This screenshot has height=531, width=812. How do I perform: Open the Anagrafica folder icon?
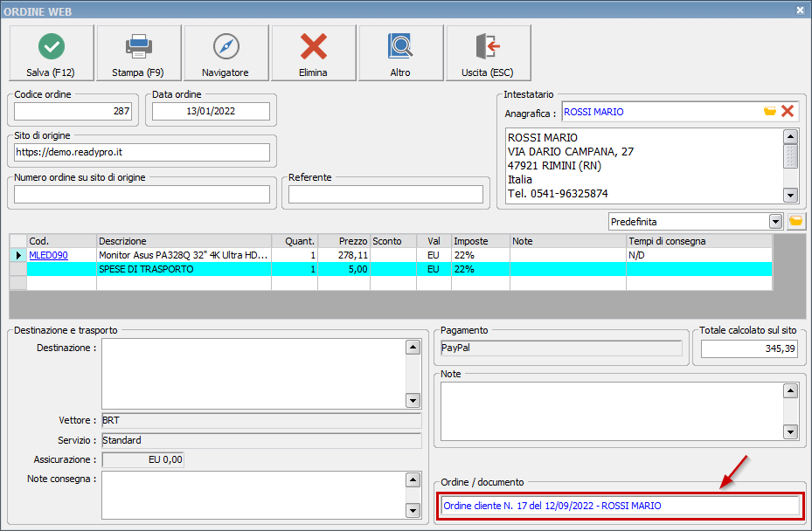[x=769, y=111]
